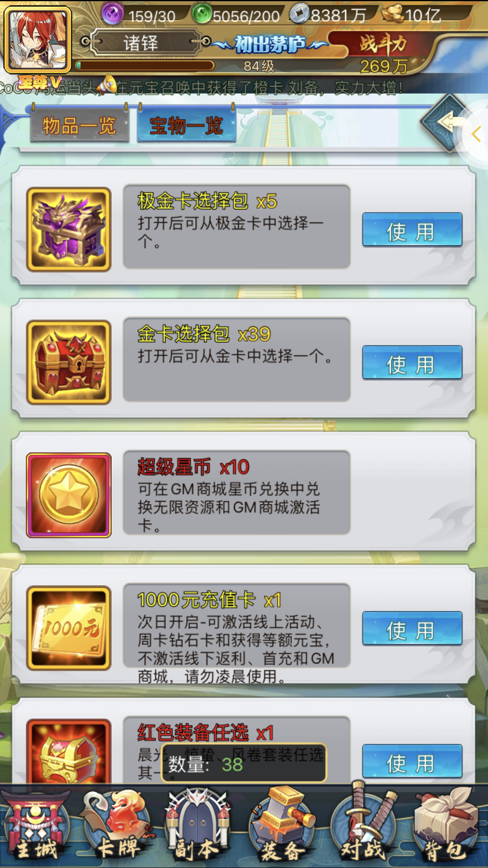Select the 超级星币 star coin thumbnail

69,495
